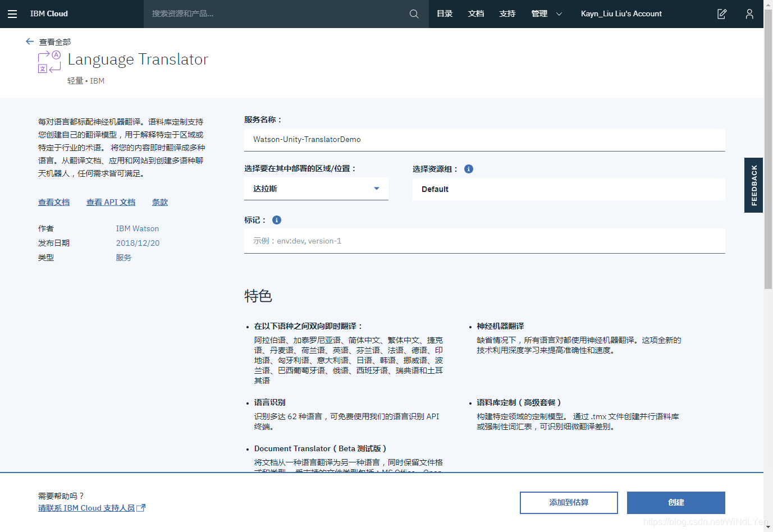Click the 2018/12/20 release date value
773x532 pixels.
pyautogui.click(x=138, y=243)
